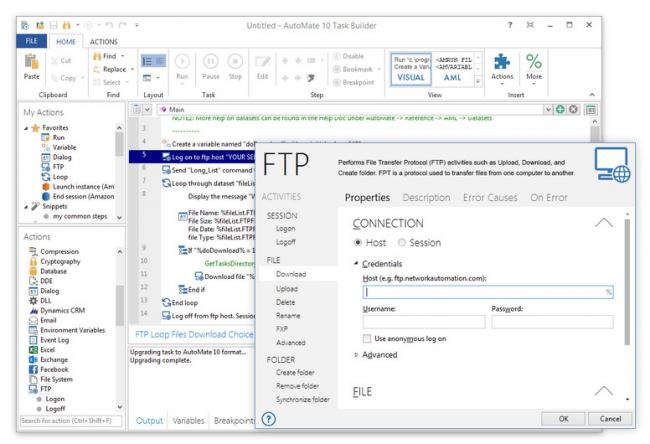Click the Actions list scrollbar
This screenshot has height=444, width=650.
pos(119,306)
